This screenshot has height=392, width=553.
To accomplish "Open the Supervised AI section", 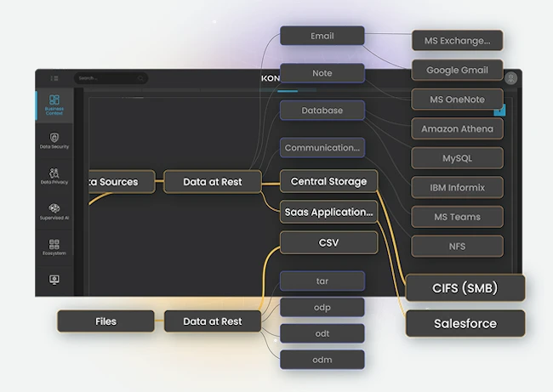I will coord(54,212).
